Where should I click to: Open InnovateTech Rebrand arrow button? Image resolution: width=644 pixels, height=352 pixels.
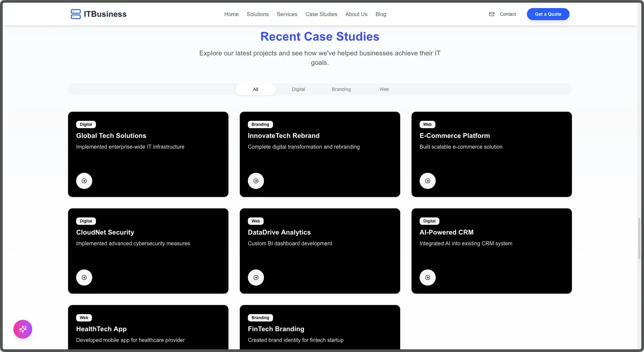(256, 181)
